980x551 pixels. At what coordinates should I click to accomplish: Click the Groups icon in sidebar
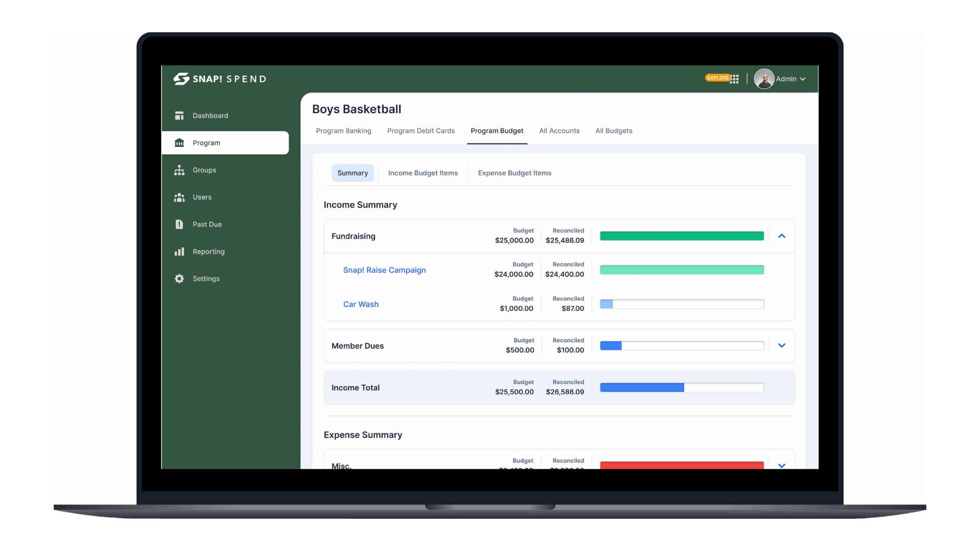point(180,170)
